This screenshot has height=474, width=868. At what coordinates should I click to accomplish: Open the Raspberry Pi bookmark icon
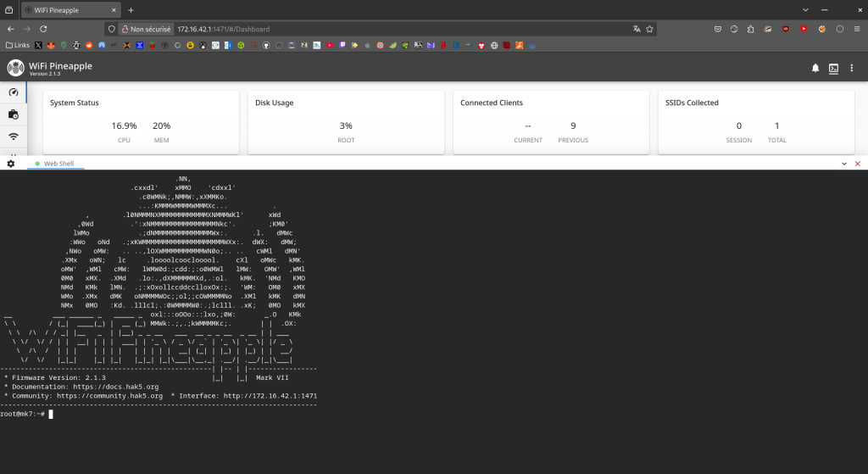(x=152, y=45)
